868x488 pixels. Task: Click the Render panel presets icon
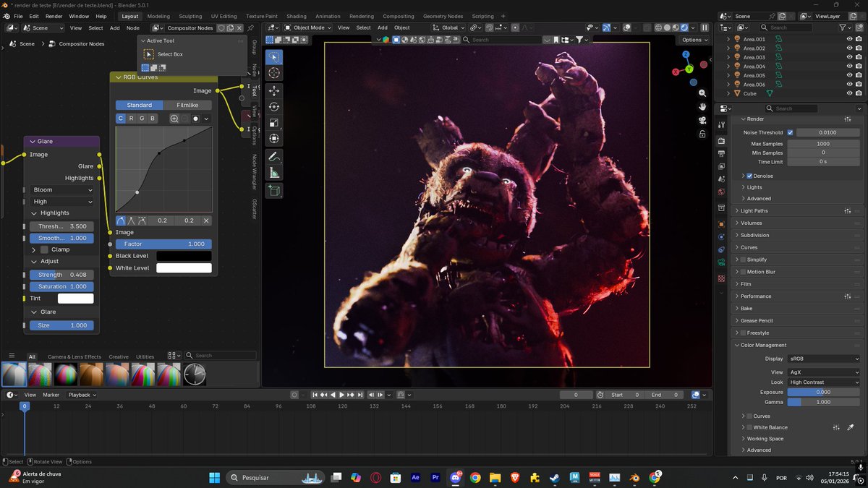(x=848, y=119)
